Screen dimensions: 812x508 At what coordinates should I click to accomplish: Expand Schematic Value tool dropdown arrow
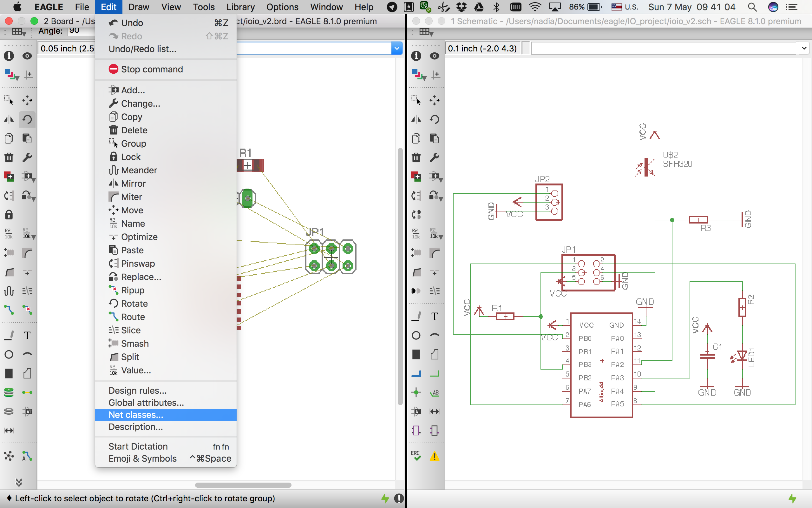point(441,237)
